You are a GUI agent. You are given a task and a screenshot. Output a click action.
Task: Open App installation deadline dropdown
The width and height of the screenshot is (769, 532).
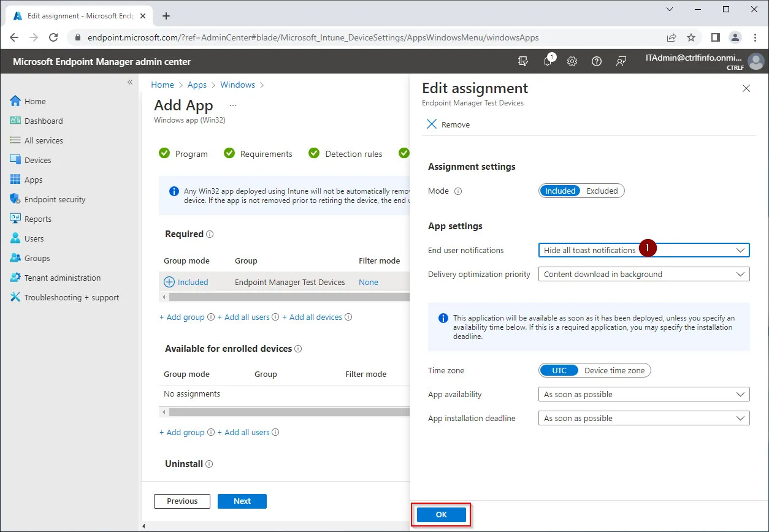point(644,418)
